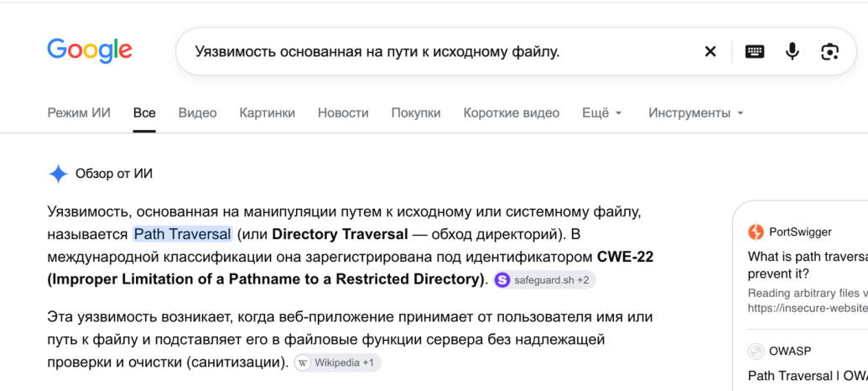Click the Google logo
Screen dimensions: 868x391
pyautogui.click(x=90, y=51)
